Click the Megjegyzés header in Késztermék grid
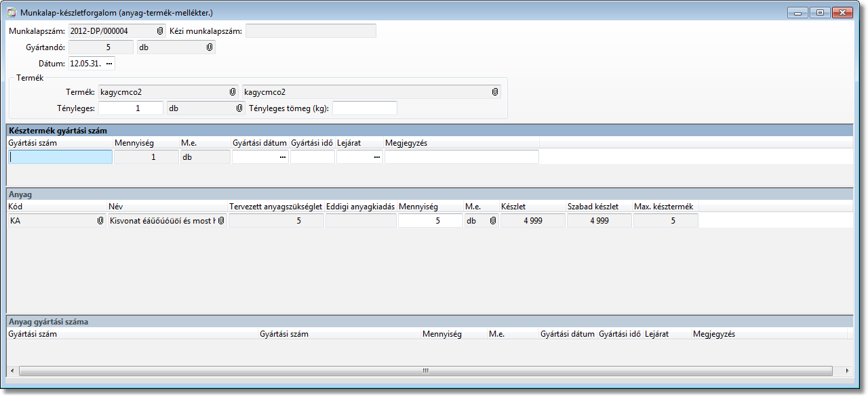 pyautogui.click(x=462, y=143)
